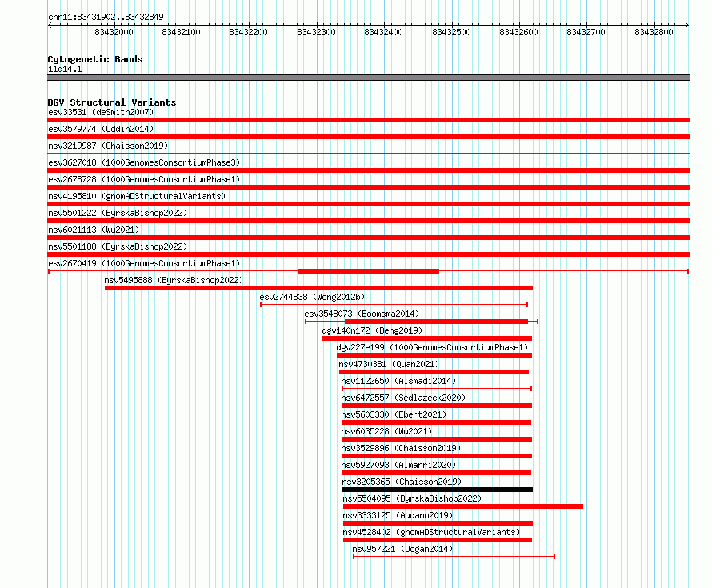This screenshot has height=588, width=712.
Task: Click nsv3333125 (Audano2019) label
Action: coord(398,515)
